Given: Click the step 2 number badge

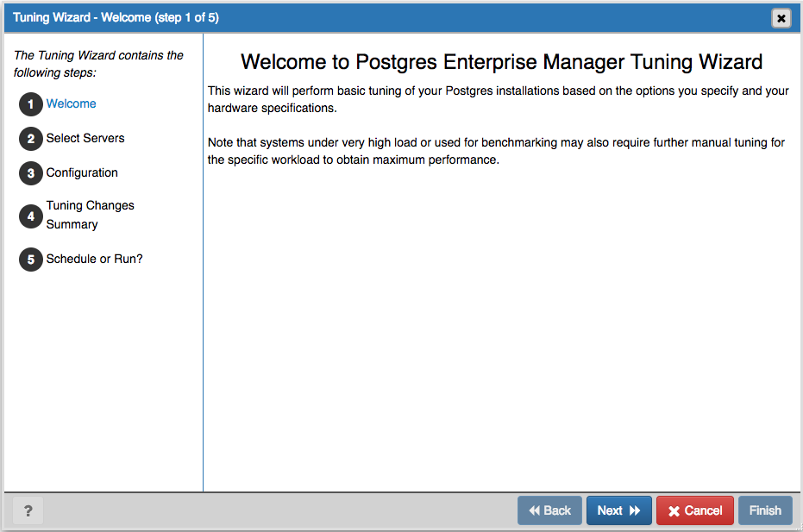Looking at the screenshot, I should click(x=31, y=139).
